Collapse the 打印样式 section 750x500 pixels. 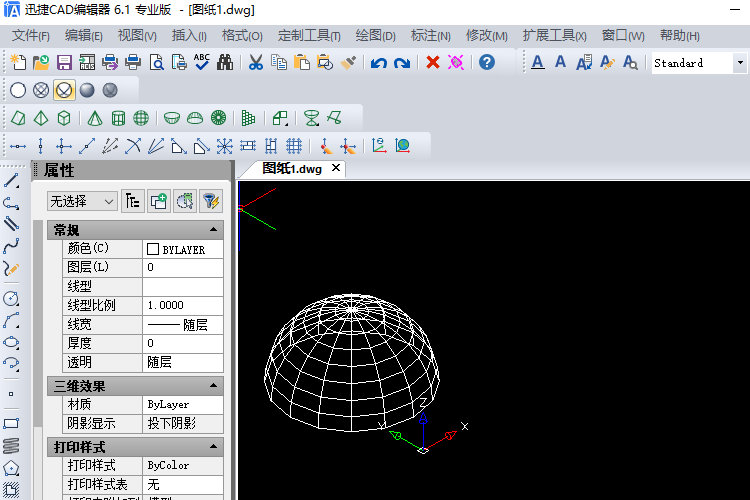coord(213,447)
